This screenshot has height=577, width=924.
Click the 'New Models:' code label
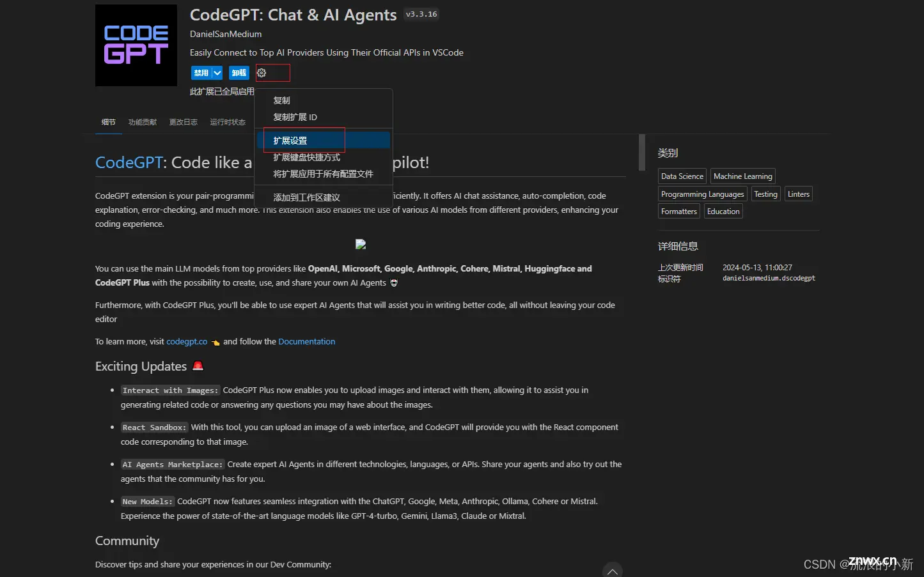(x=147, y=502)
